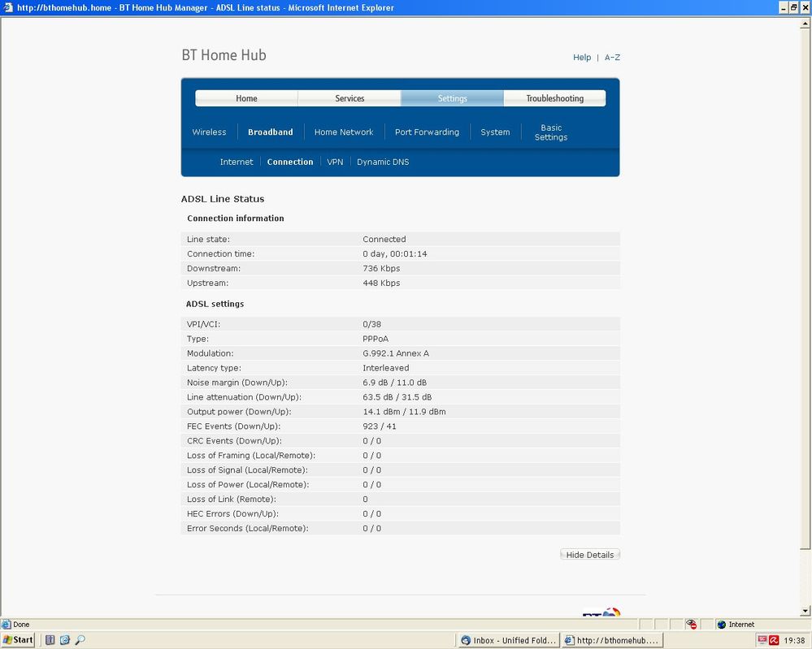
Task: Open the Troubleshooting tab
Action: click(554, 98)
